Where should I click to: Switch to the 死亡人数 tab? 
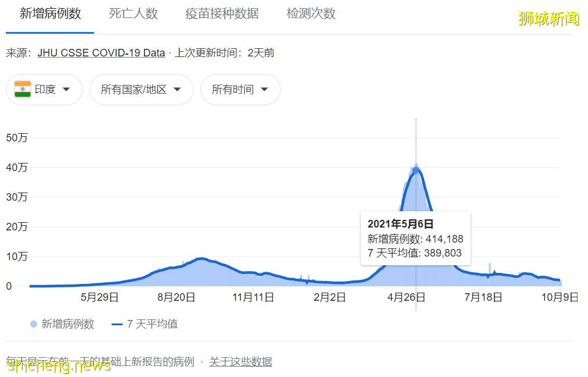point(134,14)
